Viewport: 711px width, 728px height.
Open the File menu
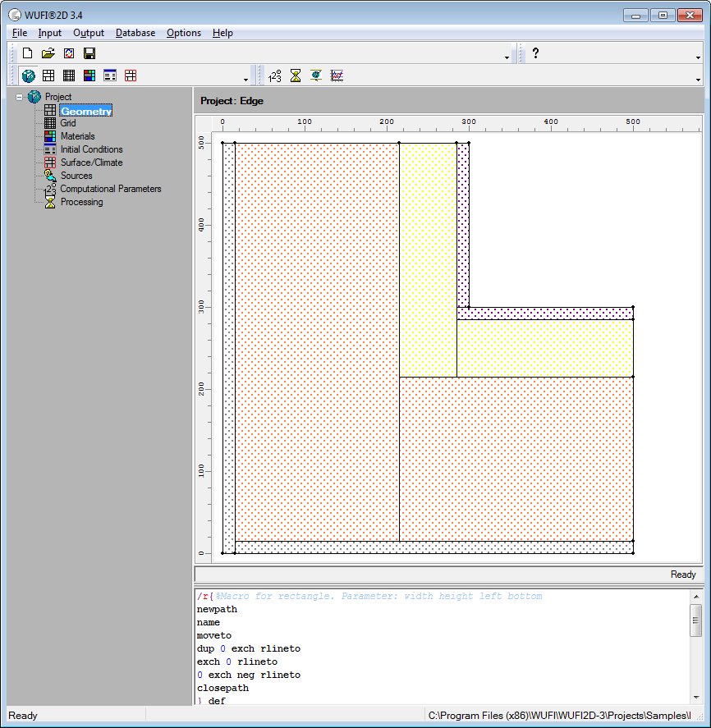[x=20, y=33]
